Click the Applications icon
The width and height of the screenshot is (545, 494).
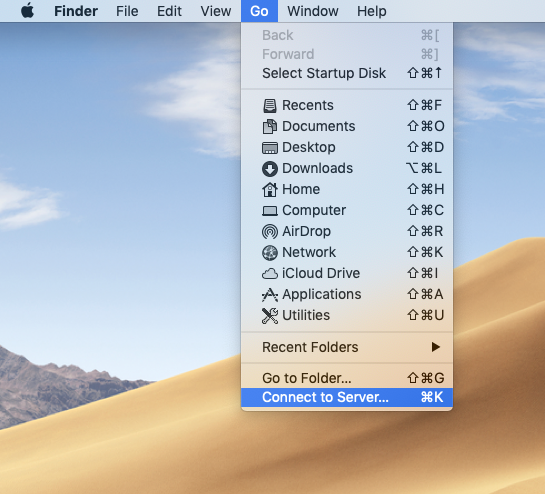(x=270, y=295)
